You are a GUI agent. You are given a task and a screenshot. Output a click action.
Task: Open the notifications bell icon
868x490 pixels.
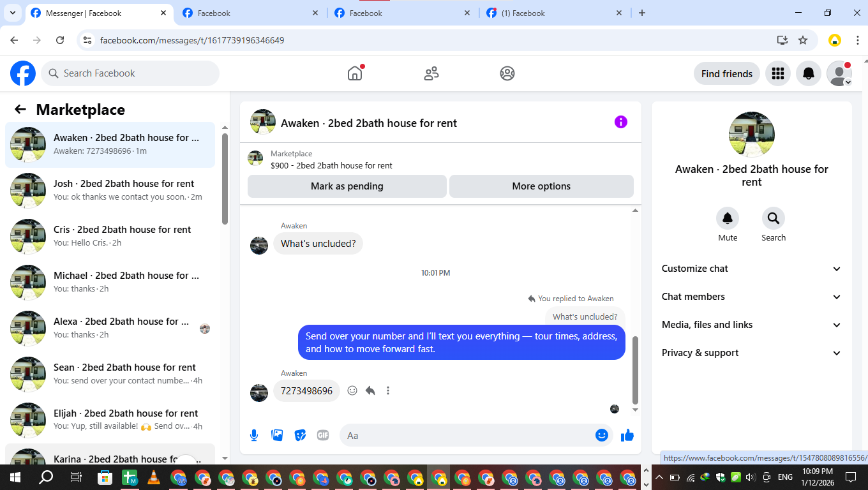(808, 73)
